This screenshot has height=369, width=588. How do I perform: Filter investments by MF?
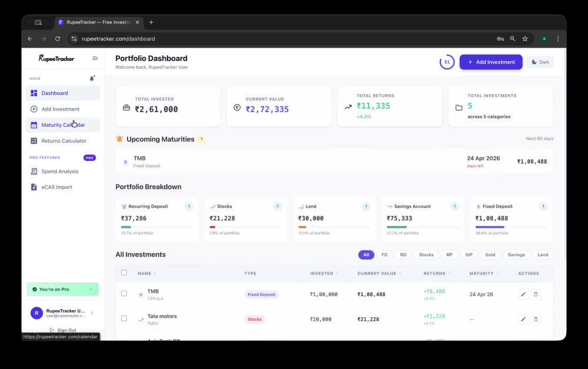tap(449, 255)
